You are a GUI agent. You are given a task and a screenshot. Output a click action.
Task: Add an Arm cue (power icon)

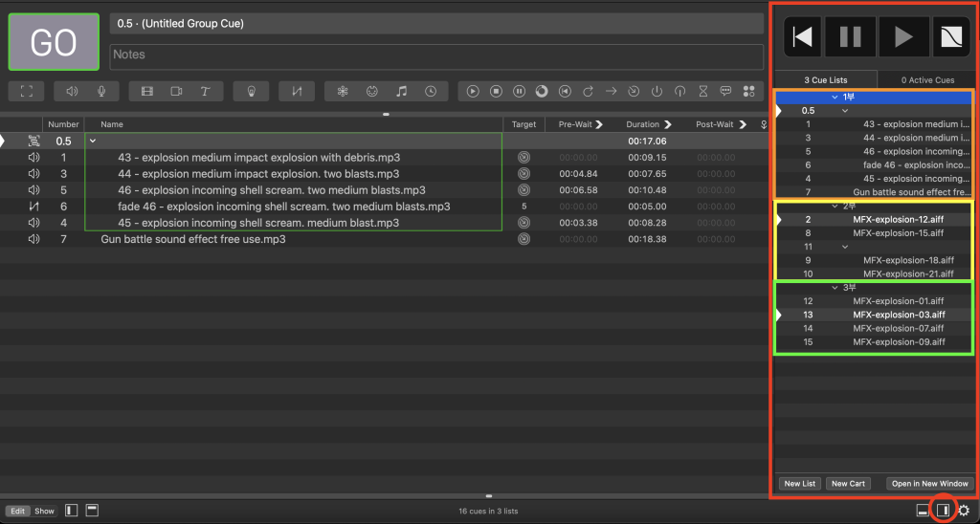click(x=657, y=91)
